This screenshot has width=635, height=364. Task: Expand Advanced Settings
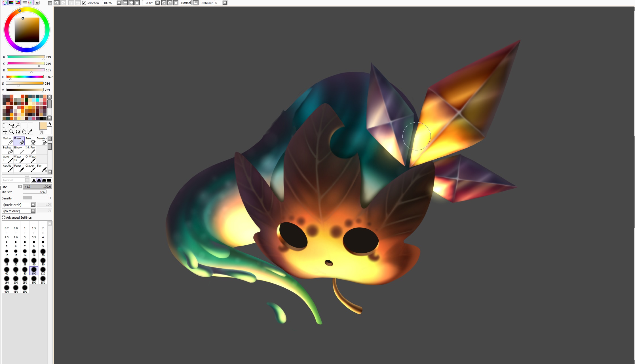click(x=3, y=218)
